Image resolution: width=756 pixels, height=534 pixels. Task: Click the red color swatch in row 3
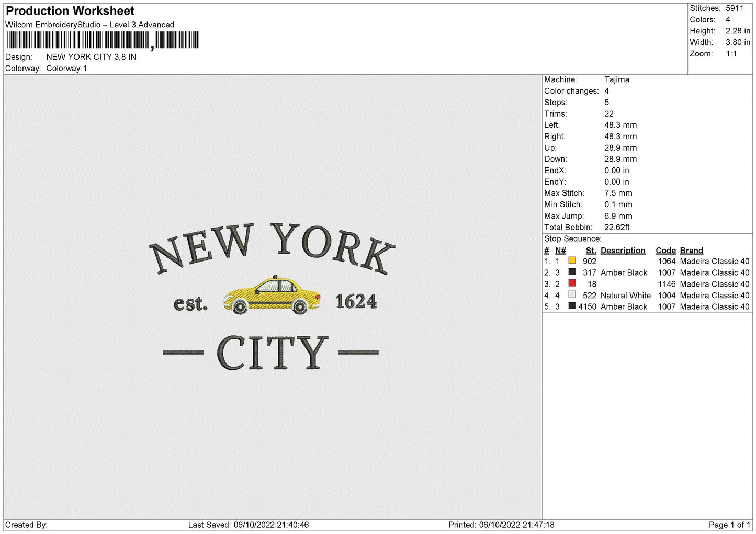tap(572, 283)
